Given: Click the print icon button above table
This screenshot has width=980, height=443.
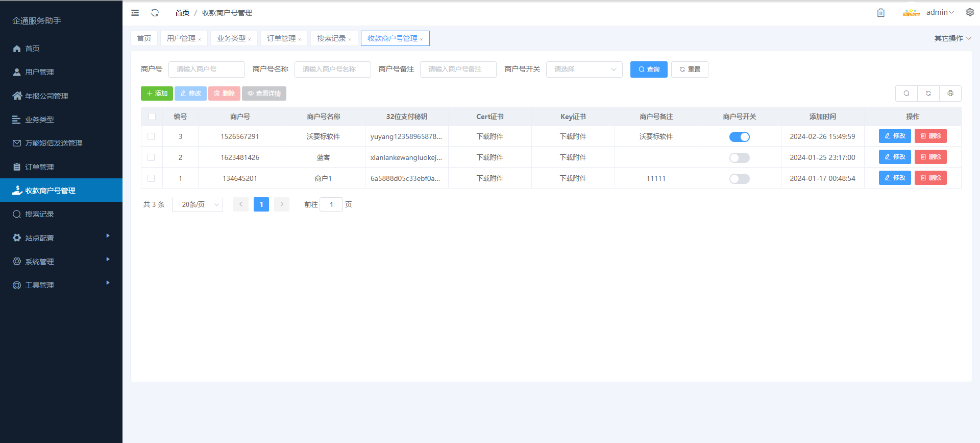Looking at the screenshot, I should click(x=950, y=94).
